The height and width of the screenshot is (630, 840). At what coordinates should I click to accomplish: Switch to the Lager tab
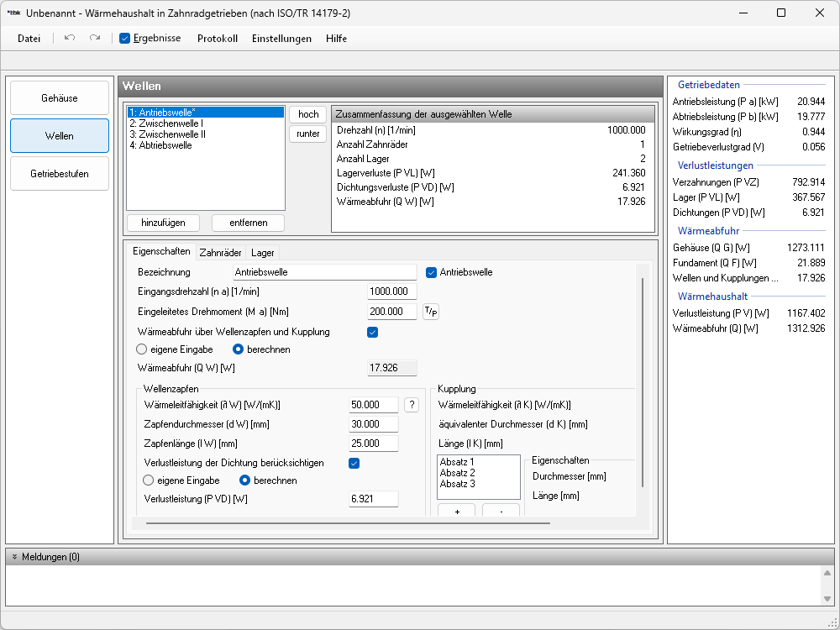point(262,252)
